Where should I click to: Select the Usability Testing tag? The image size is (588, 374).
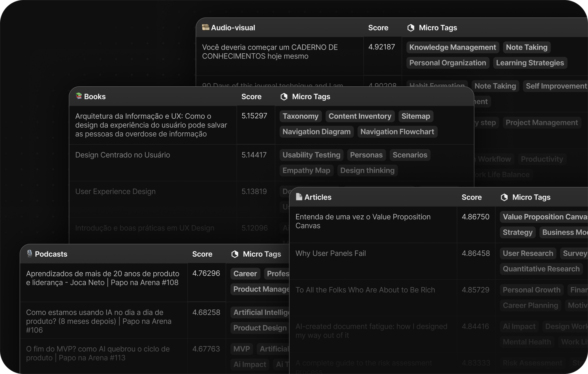[x=311, y=155]
